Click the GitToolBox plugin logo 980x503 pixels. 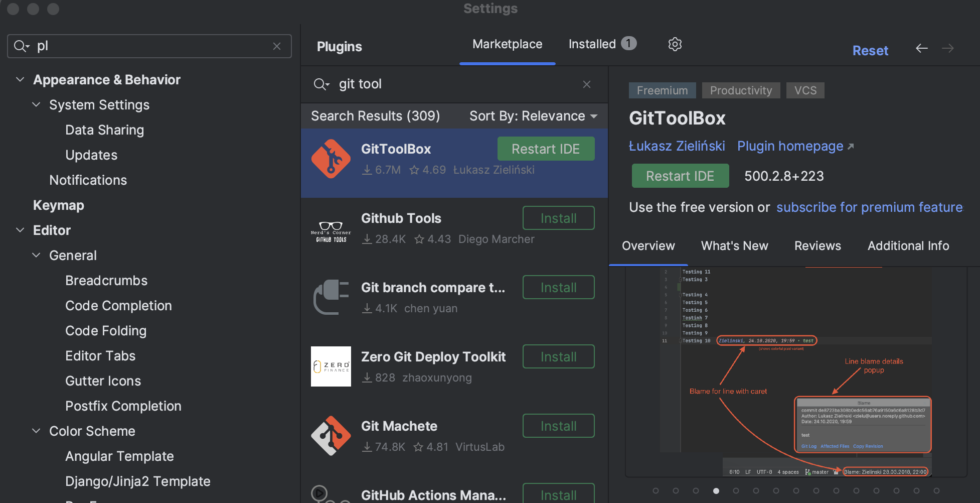pos(331,159)
